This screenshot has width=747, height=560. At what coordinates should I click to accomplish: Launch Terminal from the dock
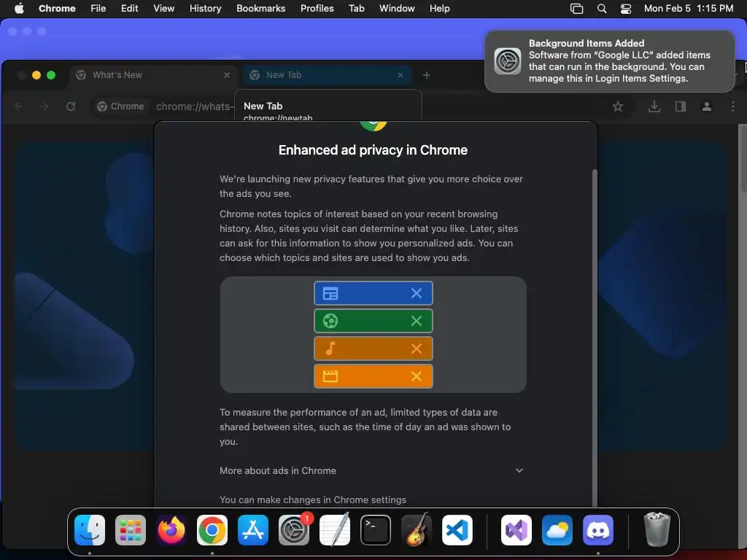[x=376, y=530]
